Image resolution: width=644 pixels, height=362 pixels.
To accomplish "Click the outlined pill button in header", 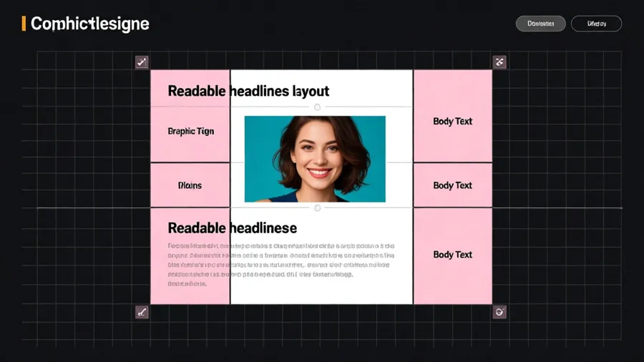I will [x=596, y=24].
